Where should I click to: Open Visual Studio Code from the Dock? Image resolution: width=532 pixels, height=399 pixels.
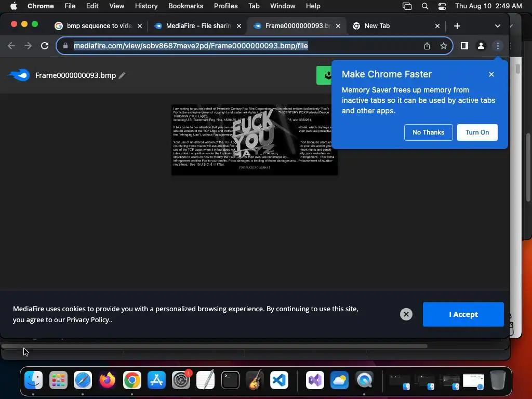pos(279,380)
